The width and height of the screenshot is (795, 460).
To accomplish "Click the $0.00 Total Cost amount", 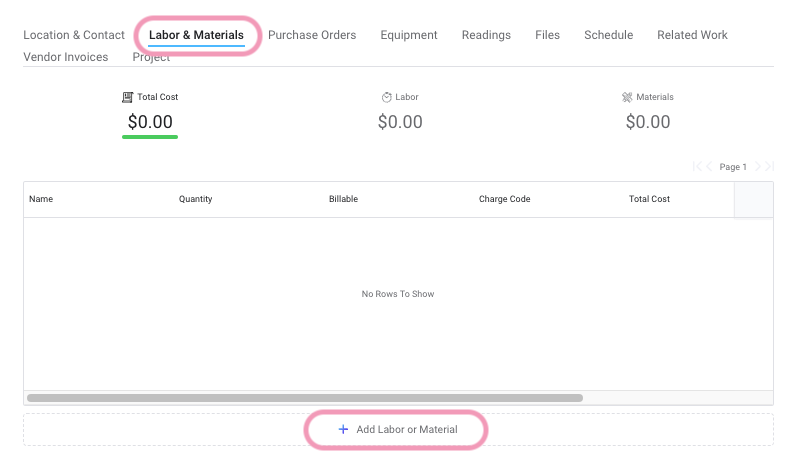I will pos(150,122).
